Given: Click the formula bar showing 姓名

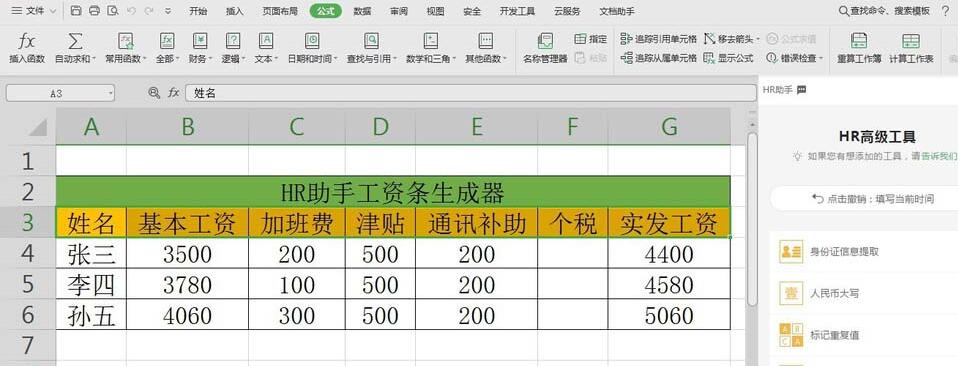Looking at the screenshot, I should (x=470, y=93).
